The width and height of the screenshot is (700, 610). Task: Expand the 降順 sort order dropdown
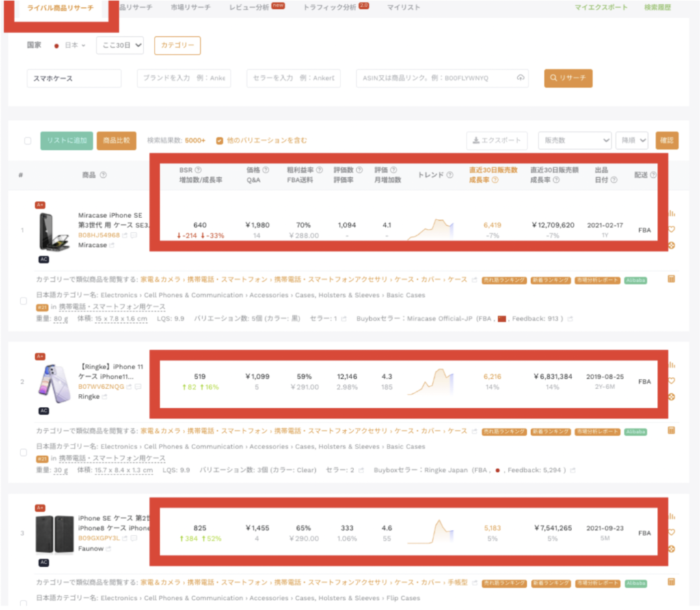click(631, 140)
